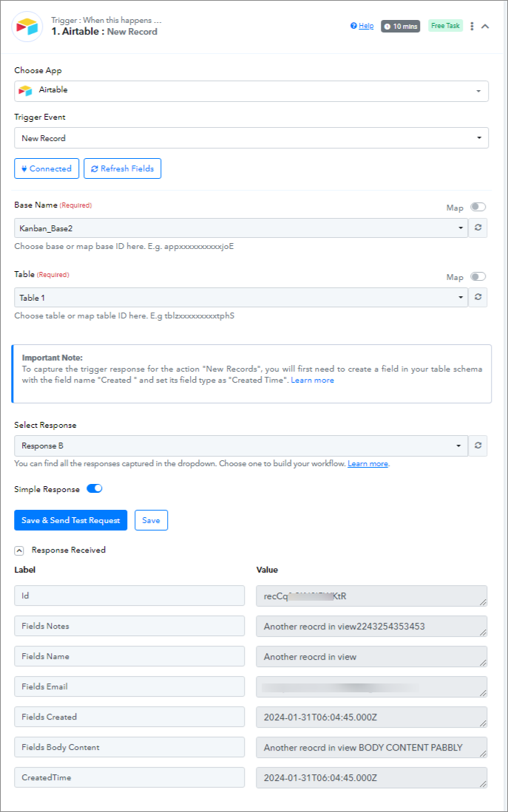The image size is (508, 812).
Task: Click the Fields Created value field
Action: tap(372, 717)
